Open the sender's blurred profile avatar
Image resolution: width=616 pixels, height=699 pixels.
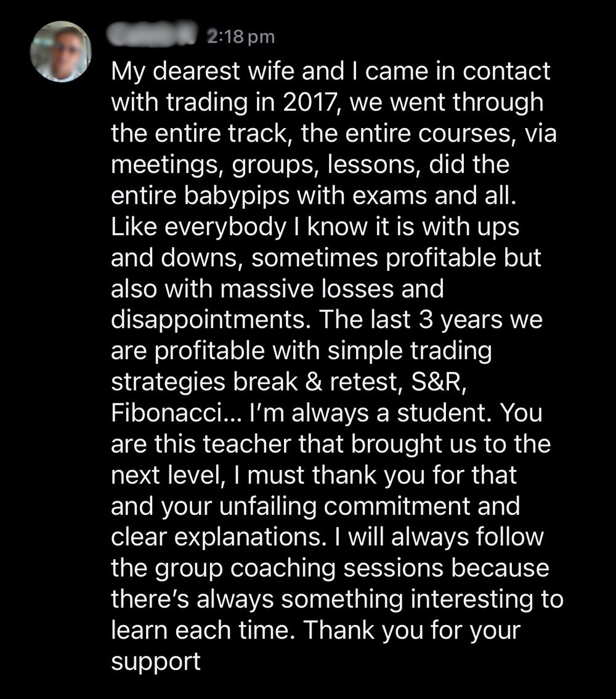[60, 52]
